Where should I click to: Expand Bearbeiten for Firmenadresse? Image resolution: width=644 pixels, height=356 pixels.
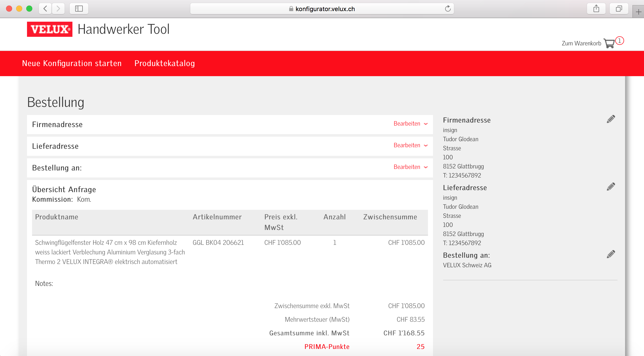(x=411, y=124)
